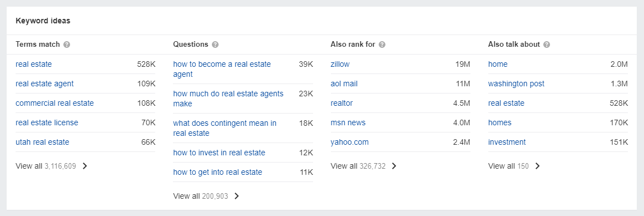Click the help icon beside Also rank for

tap(382, 45)
